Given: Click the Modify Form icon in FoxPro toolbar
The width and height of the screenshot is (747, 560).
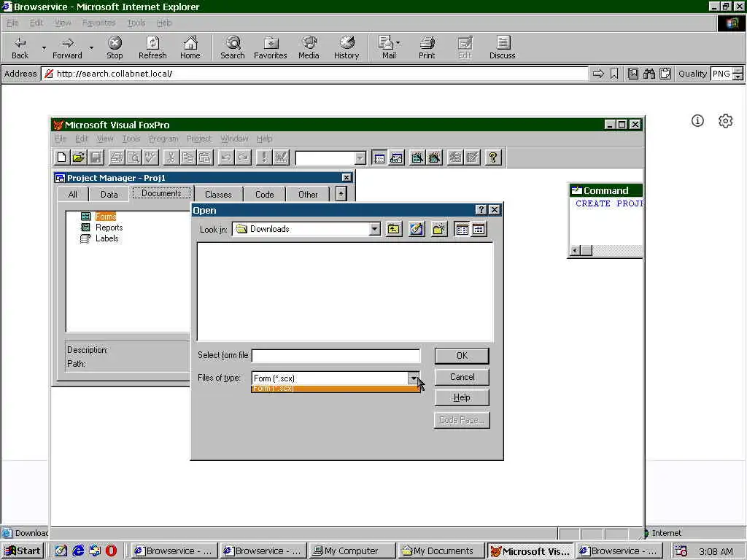Looking at the screenshot, I should (281, 157).
